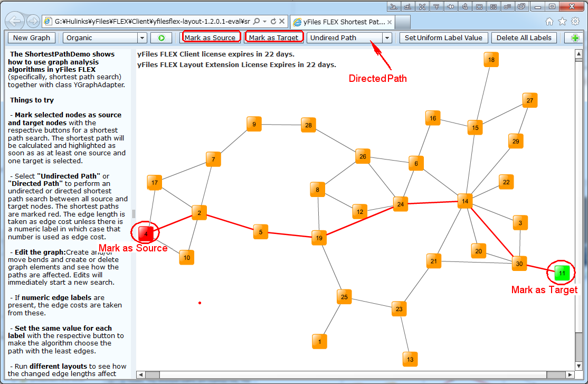Select graph node 17
588x384 pixels.
coord(155,183)
